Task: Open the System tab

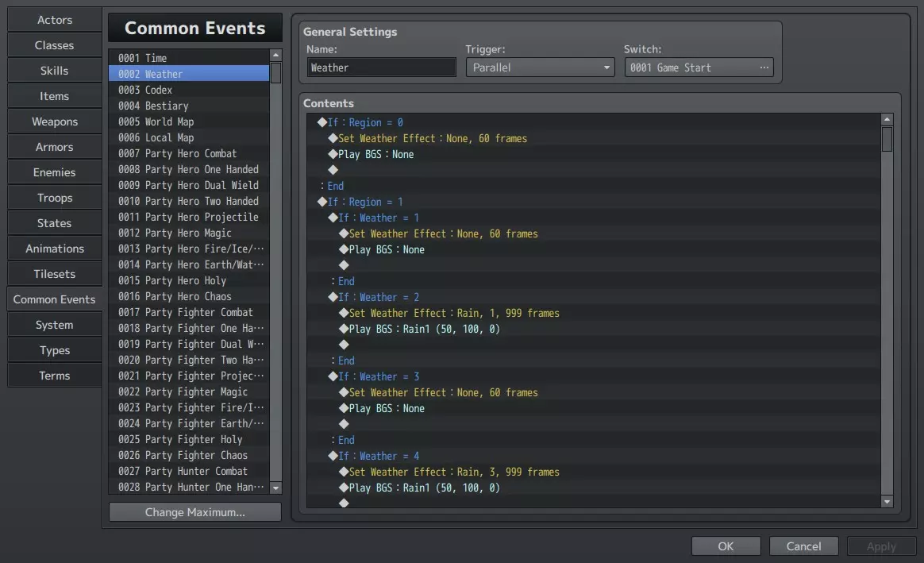Action: 54,324
